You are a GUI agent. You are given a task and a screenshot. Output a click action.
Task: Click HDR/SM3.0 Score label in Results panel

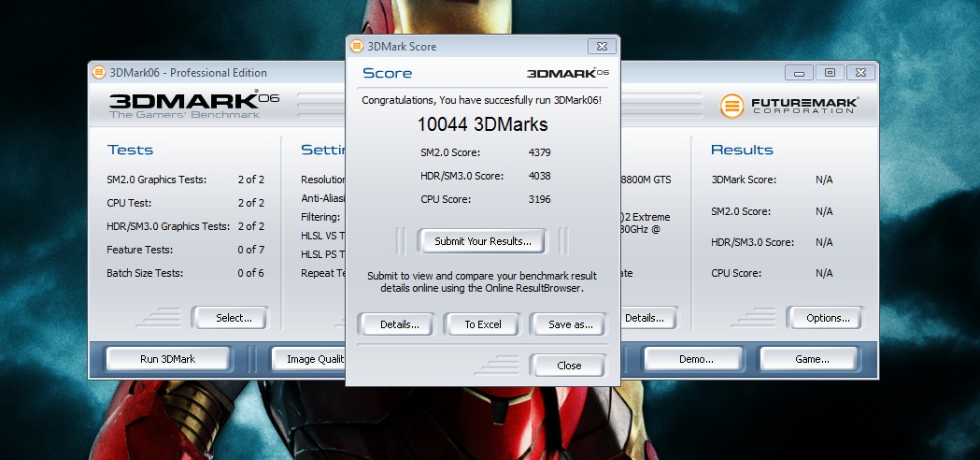[x=752, y=242]
